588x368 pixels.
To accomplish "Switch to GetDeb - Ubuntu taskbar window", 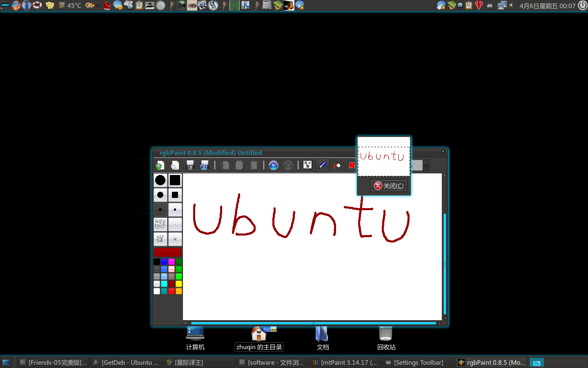I will tap(126, 362).
